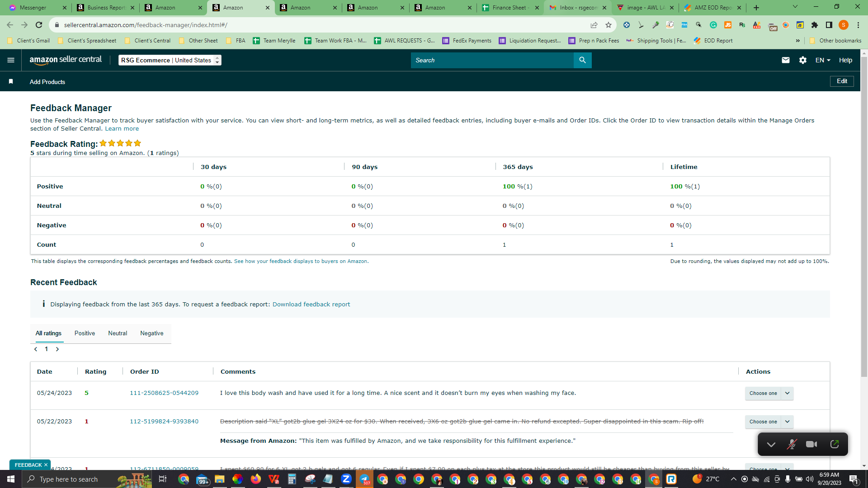Viewport: 868px width, 488px height.
Task: Click the Edit button in the favorites bar
Action: click(x=842, y=81)
